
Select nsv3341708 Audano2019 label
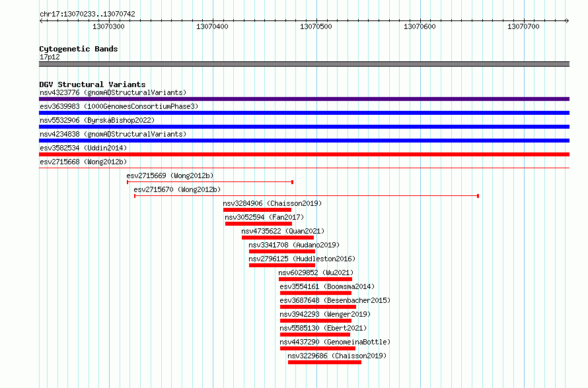pyautogui.click(x=294, y=245)
